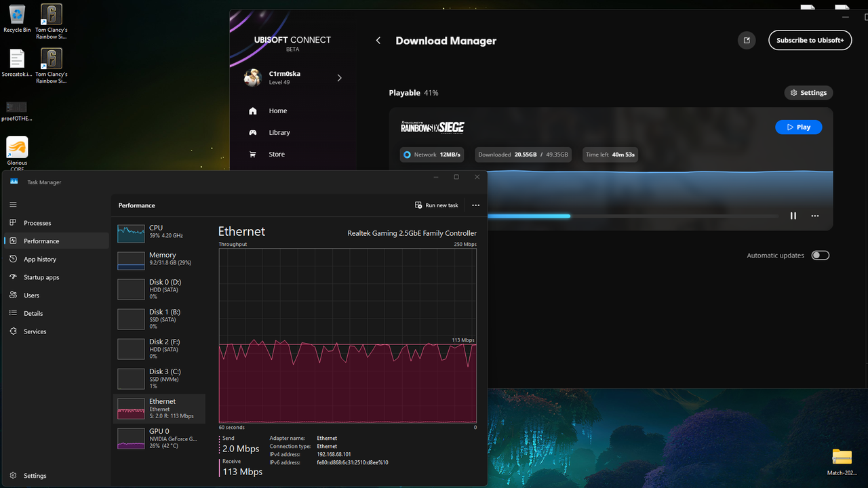The width and height of the screenshot is (868, 488).
Task: Open the C1rm0ska profile chevron
Action: tap(339, 78)
